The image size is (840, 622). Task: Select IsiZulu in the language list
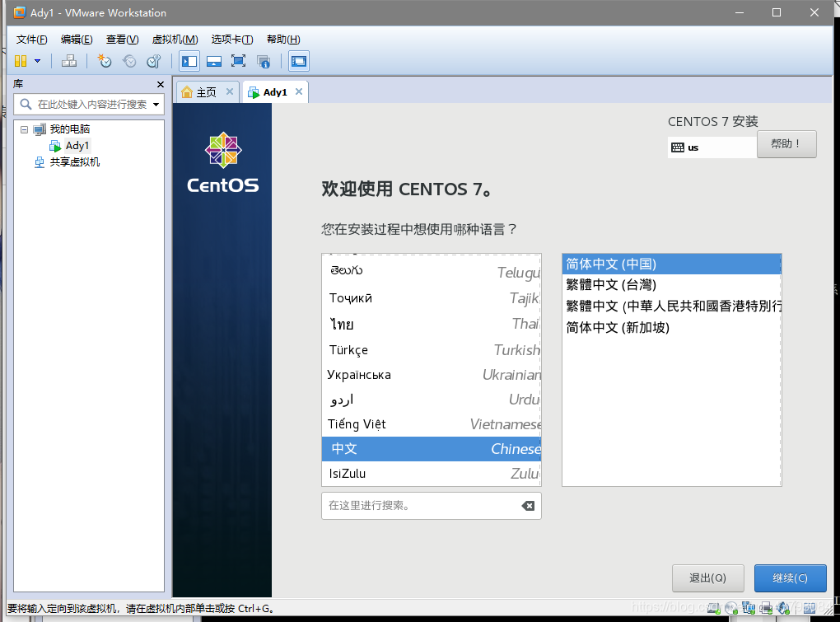432,474
